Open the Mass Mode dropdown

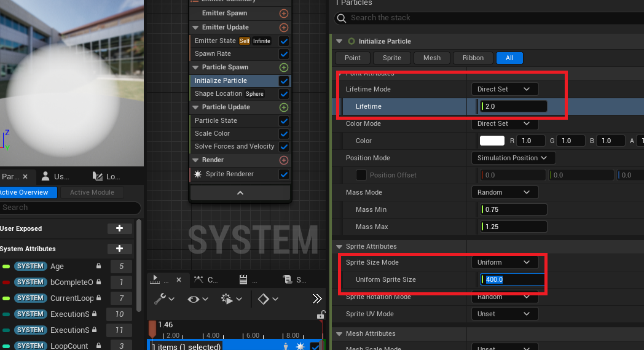(505, 192)
